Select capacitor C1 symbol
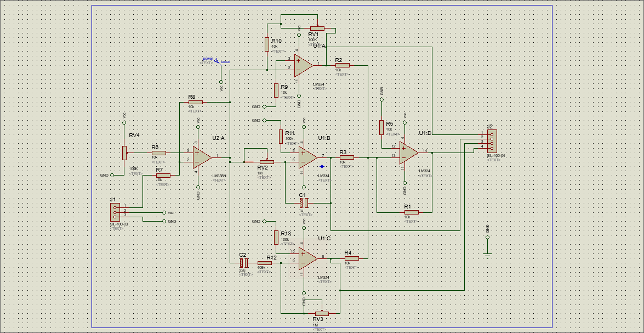Image resolution: width=644 pixels, height=333 pixels. tap(304, 202)
